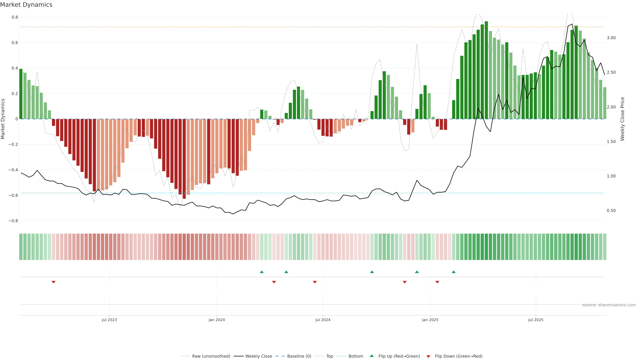Click the Flip Down marker just before Jul 2024
The image size is (644, 362).
(x=315, y=282)
